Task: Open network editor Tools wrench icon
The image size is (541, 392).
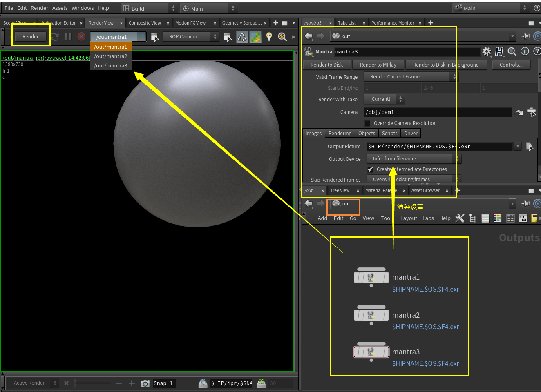Action: tap(460, 218)
